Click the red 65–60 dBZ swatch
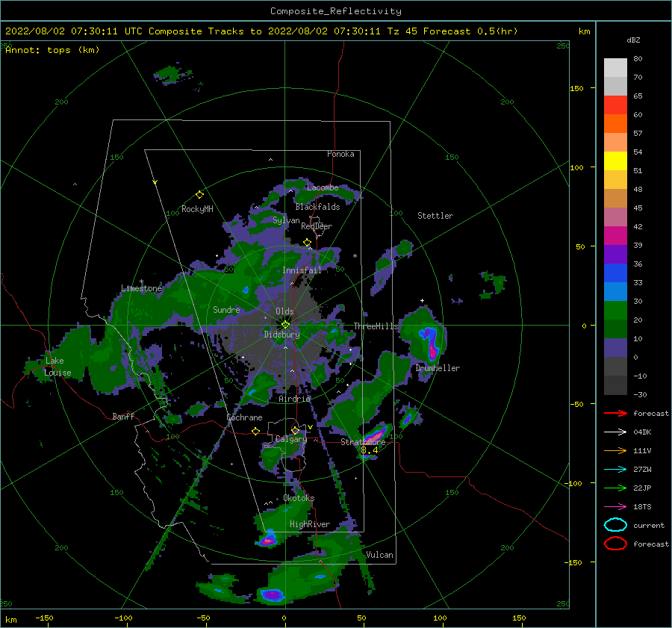 [615, 105]
